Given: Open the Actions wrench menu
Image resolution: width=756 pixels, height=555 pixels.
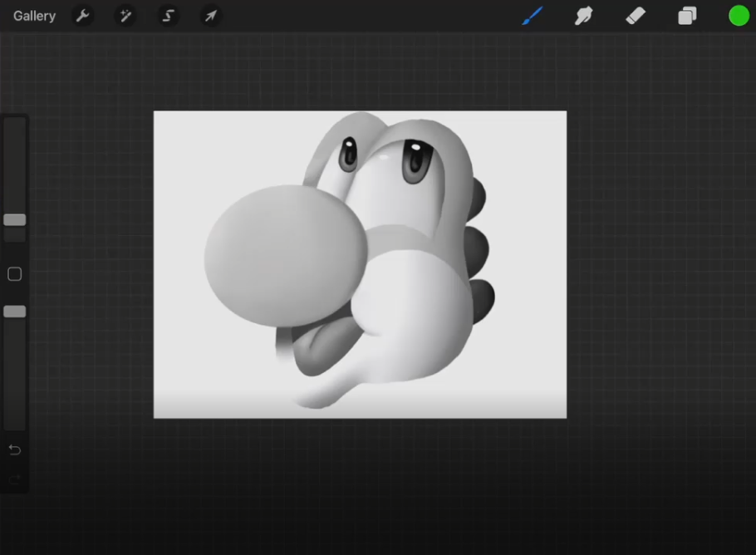Looking at the screenshot, I should pyautogui.click(x=83, y=16).
